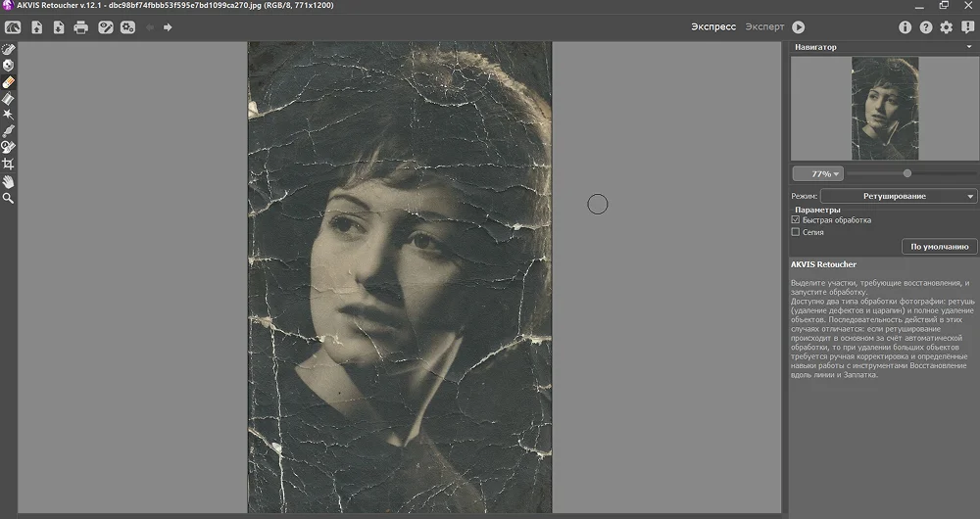Enable the Сепия checkbox
This screenshot has height=519, width=980.
[796, 232]
